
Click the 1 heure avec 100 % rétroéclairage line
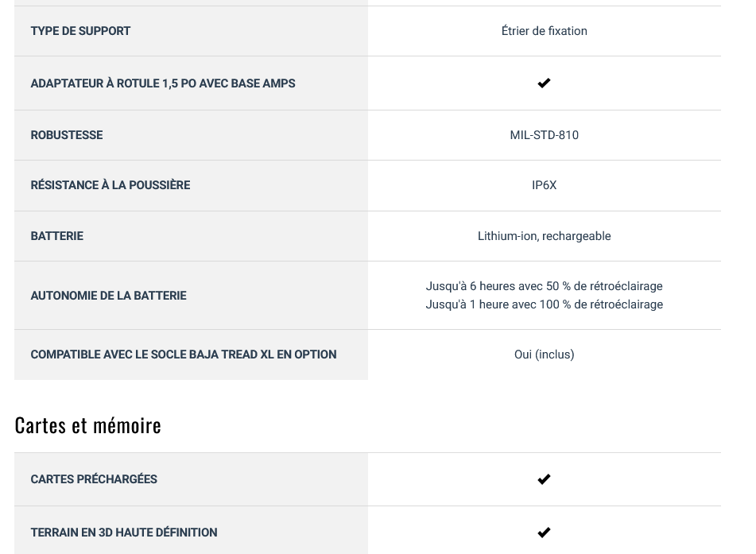(x=544, y=304)
